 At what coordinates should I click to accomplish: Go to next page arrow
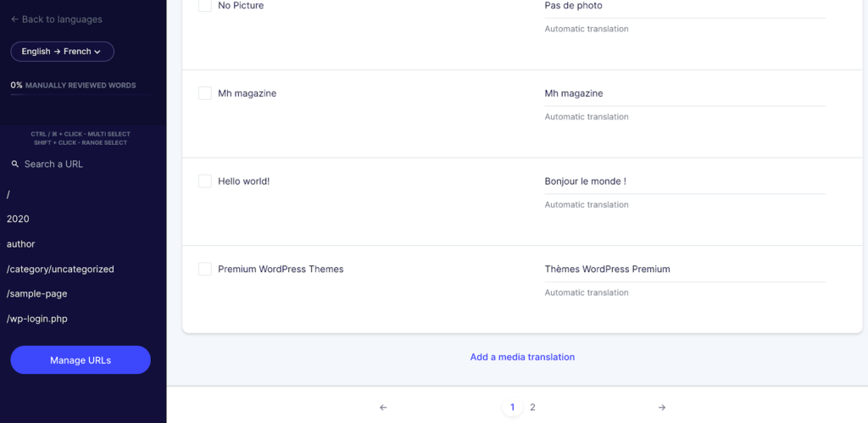tap(661, 408)
